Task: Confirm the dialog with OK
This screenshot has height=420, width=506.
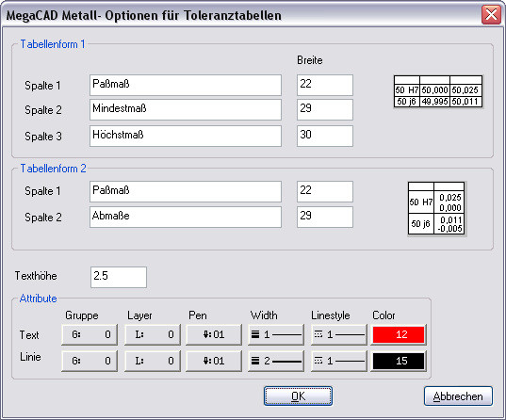Action: click(298, 396)
